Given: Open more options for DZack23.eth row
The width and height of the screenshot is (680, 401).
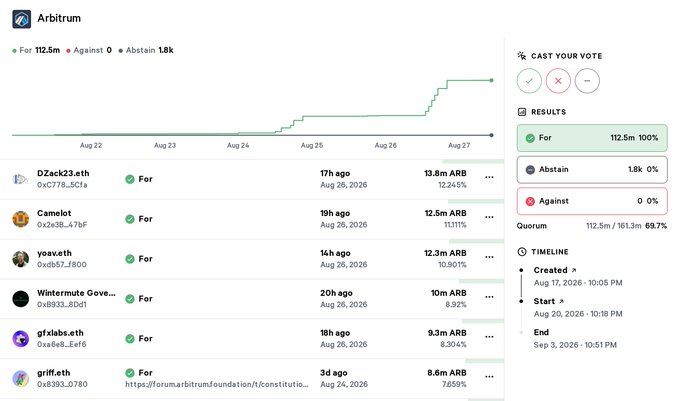Looking at the screenshot, I should click(489, 177).
